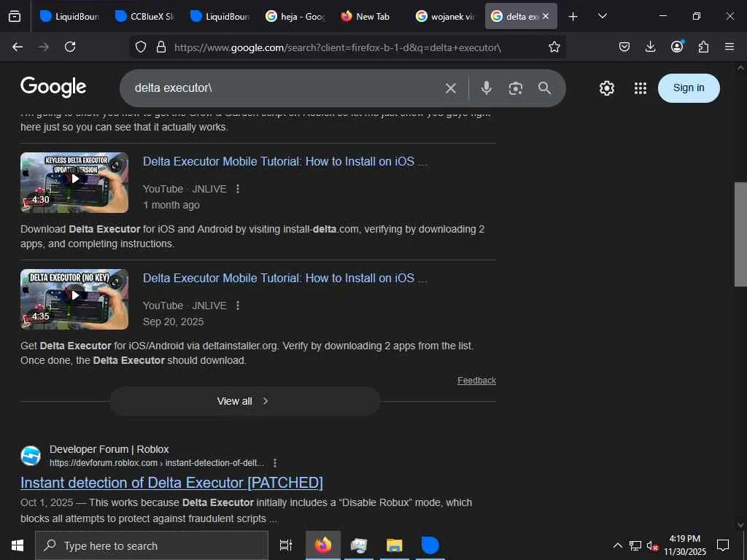Switch to second LiquidBounce tab
747x560 pixels.
[x=220, y=17]
